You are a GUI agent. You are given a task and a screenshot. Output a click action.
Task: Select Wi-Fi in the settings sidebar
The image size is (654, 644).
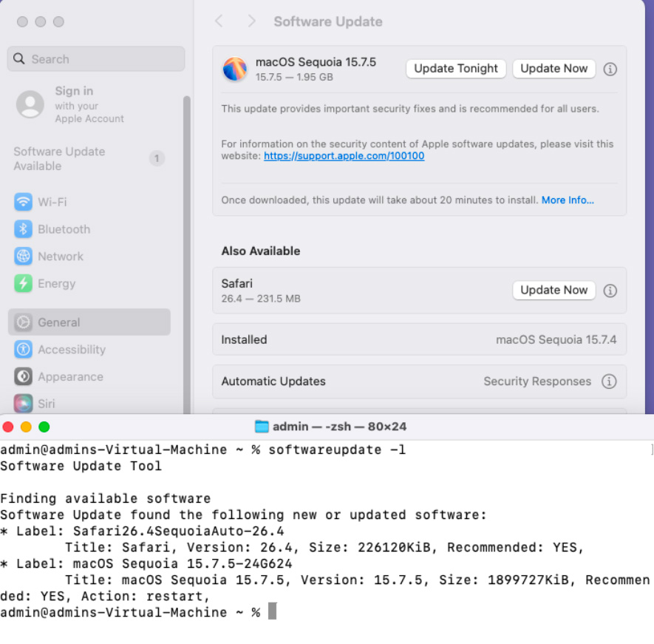pyautogui.click(x=89, y=202)
